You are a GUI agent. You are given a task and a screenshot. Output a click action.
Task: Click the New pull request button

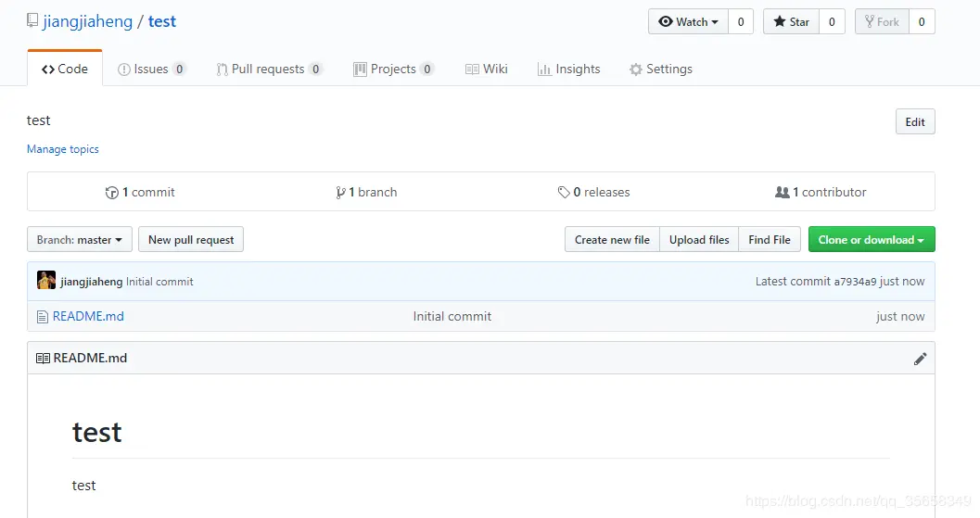pos(191,239)
